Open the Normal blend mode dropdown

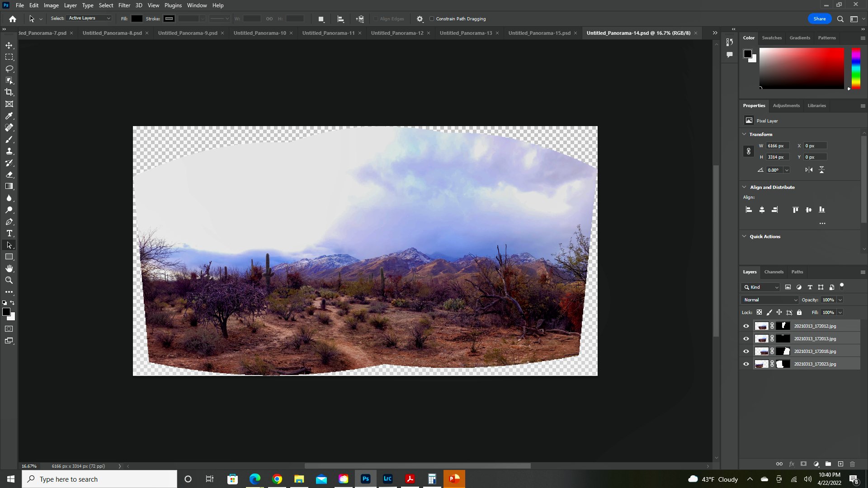click(769, 300)
